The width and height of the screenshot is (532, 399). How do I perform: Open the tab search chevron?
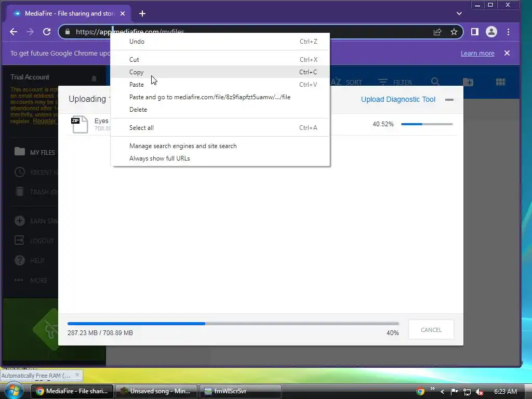pos(459,14)
